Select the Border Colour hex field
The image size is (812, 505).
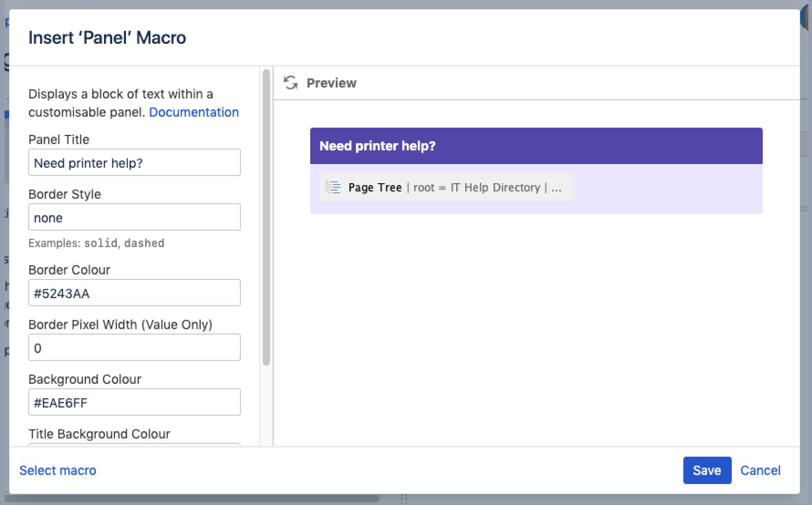click(134, 293)
